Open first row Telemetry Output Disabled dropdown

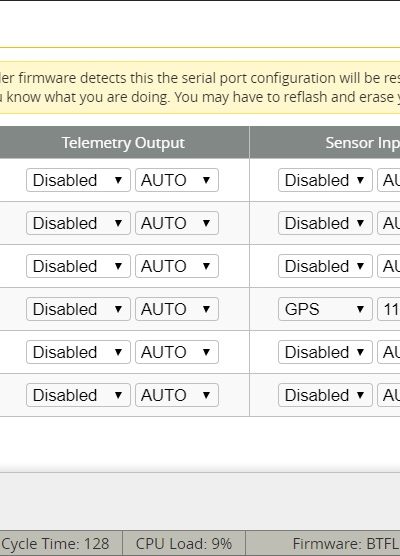(x=78, y=180)
